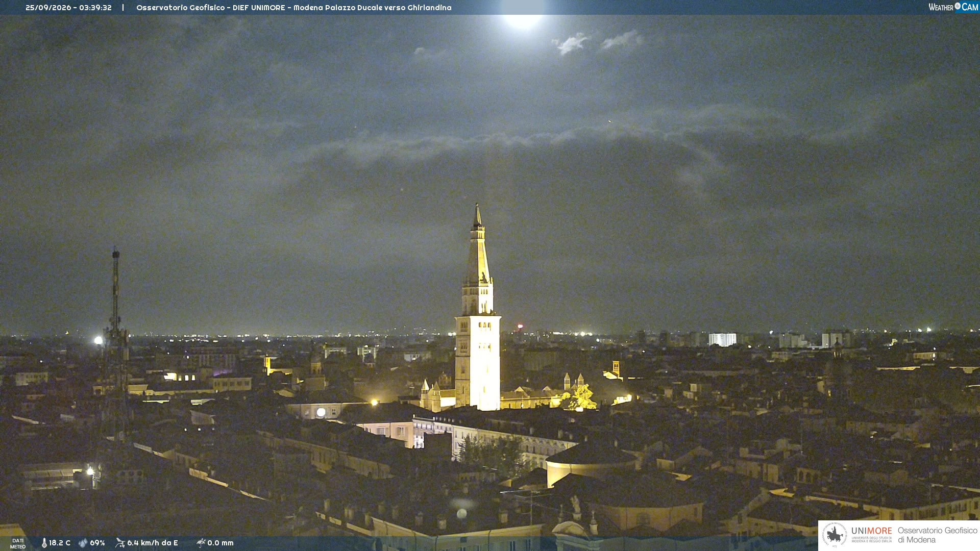This screenshot has width=980, height=551.
Task: Click the lit white high-rise building
Action: pos(722,339)
